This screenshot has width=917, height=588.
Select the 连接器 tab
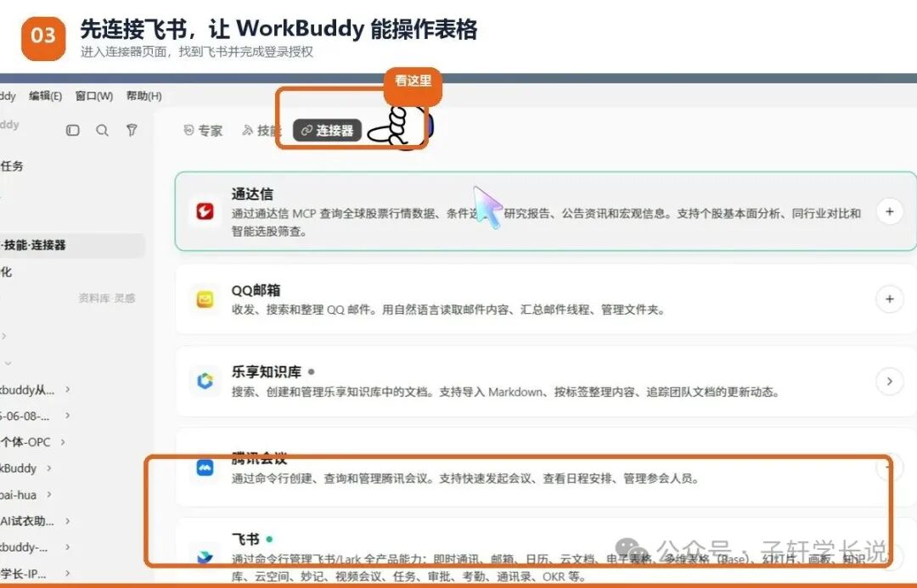(328, 131)
